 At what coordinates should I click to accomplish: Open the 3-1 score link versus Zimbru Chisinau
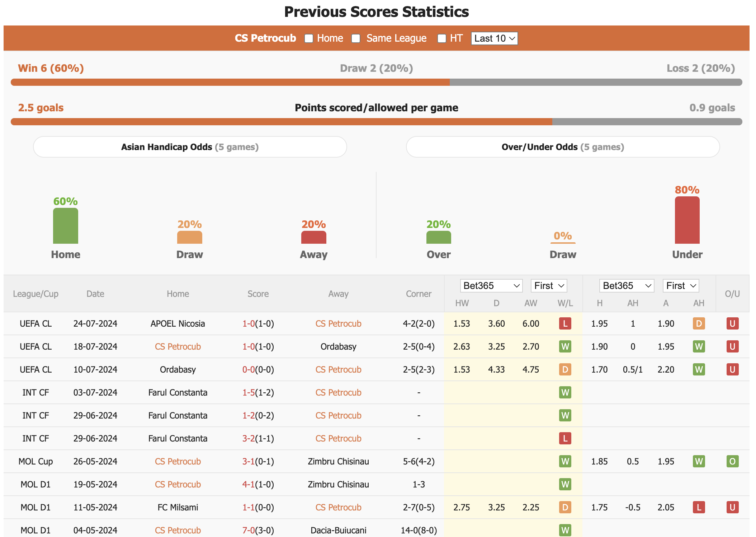[x=249, y=461]
